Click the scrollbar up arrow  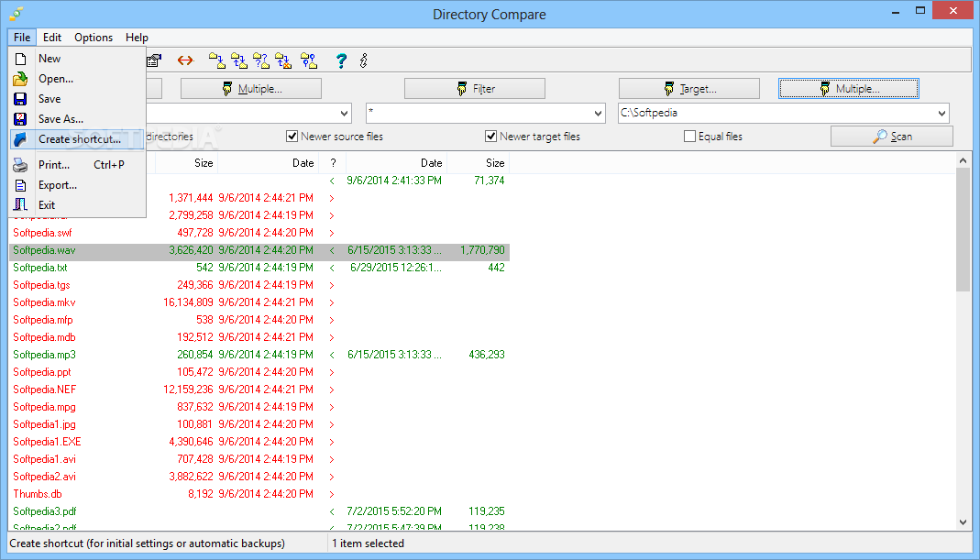[x=963, y=160]
